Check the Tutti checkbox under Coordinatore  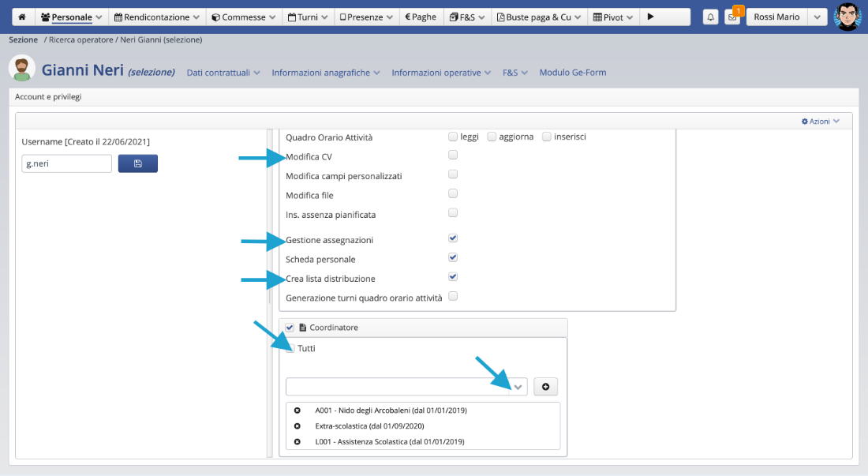click(x=290, y=348)
